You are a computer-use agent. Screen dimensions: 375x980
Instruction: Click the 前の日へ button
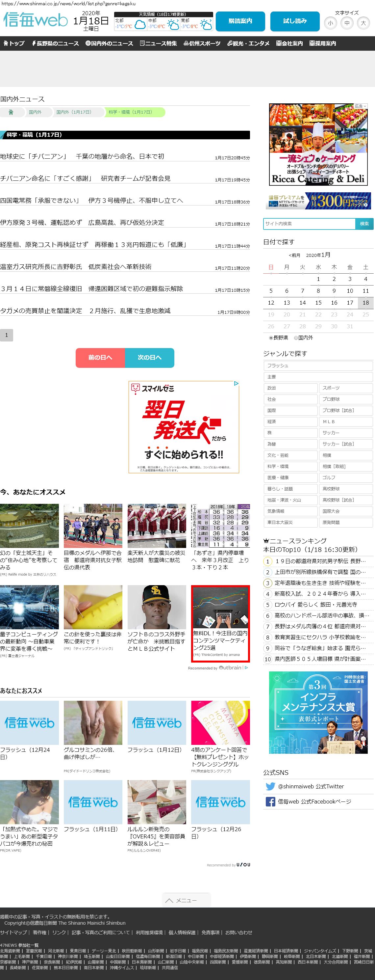coord(100,358)
